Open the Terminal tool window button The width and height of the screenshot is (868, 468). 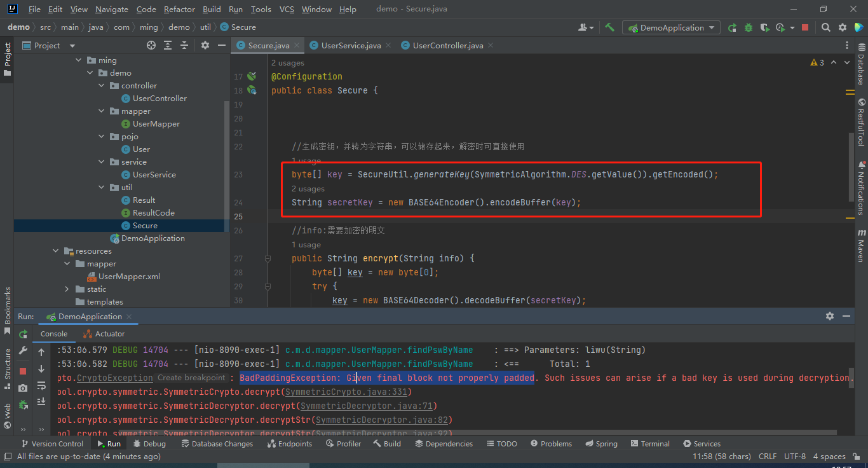(649, 444)
